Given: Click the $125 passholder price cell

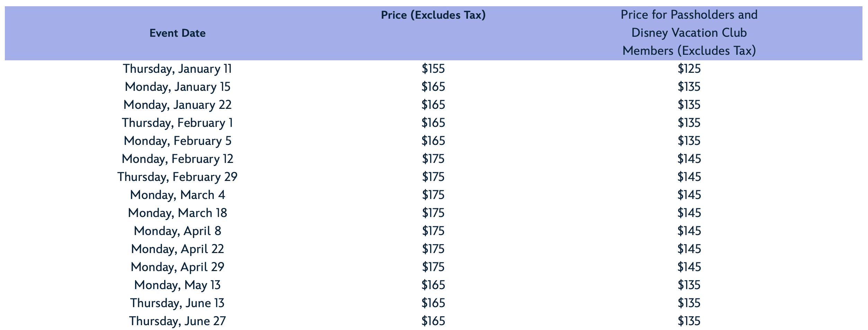Looking at the screenshot, I should point(689,69).
